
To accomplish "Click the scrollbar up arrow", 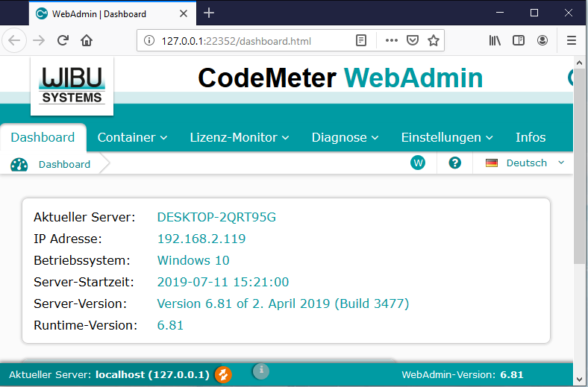I will [580, 63].
